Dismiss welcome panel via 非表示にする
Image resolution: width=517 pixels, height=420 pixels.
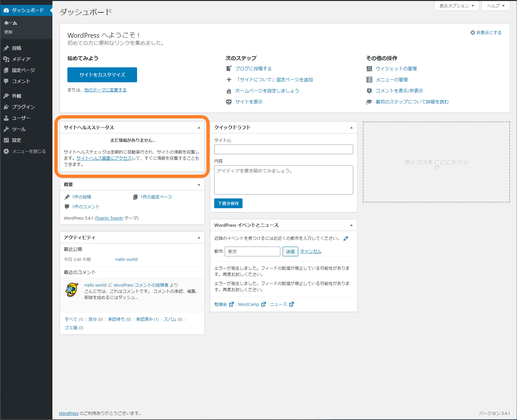pyautogui.click(x=486, y=33)
